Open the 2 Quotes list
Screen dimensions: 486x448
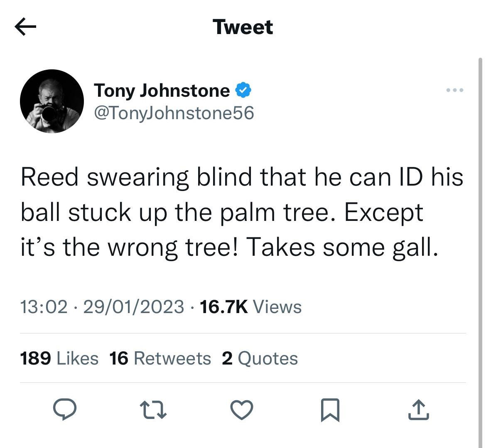260,358
